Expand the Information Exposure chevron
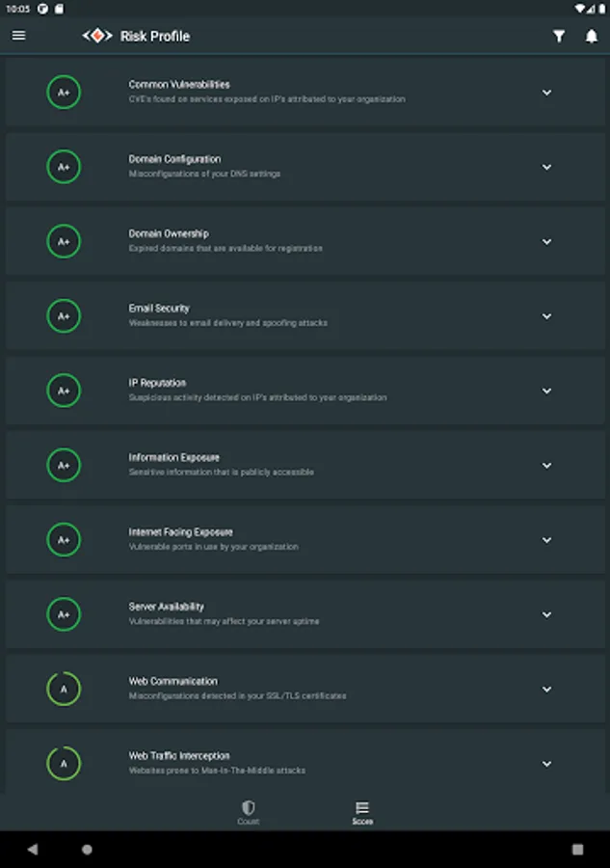The width and height of the screenshot is (610, 868). [x=546, y=465]
